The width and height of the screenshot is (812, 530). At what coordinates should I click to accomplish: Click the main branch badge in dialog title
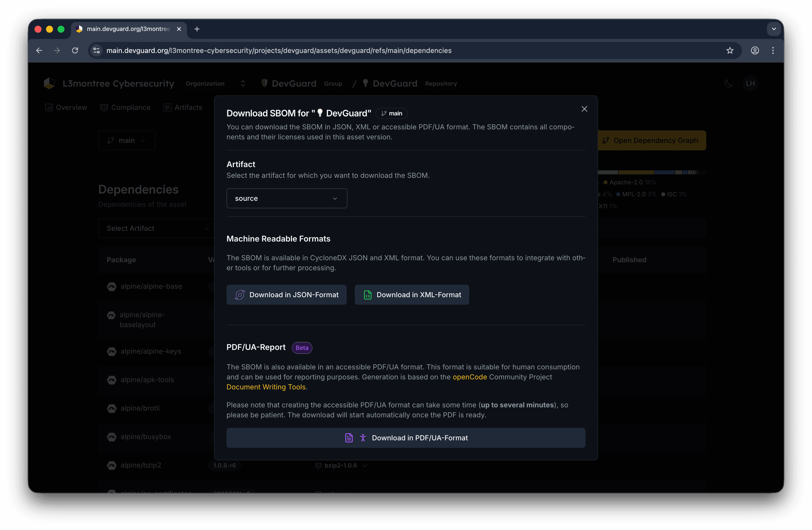pos(392,113)
